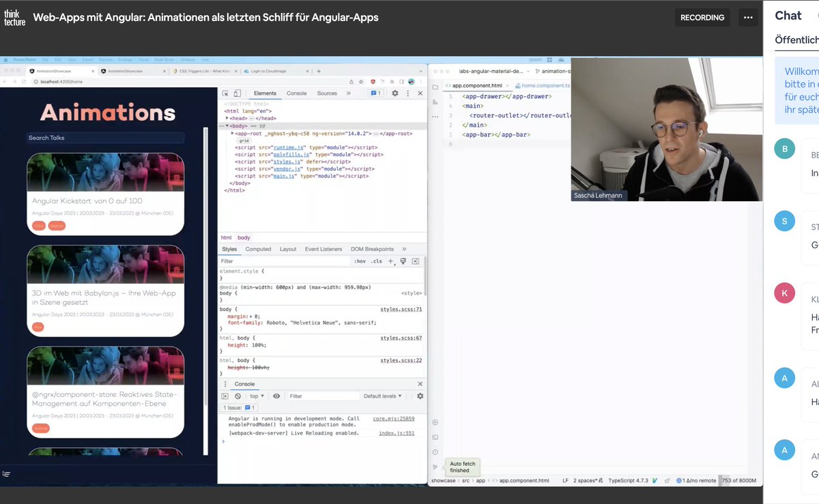
Task: Collapse the body element in DOM tree
Action: 227,126
